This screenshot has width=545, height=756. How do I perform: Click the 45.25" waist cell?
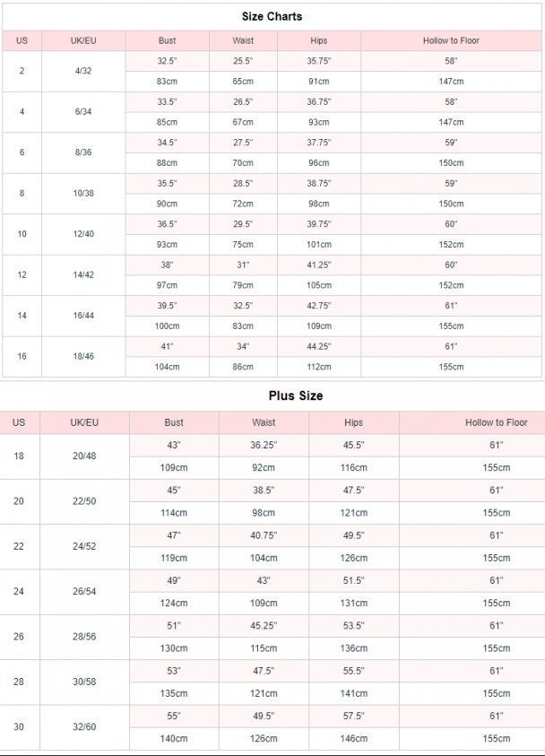coord(264,626)
